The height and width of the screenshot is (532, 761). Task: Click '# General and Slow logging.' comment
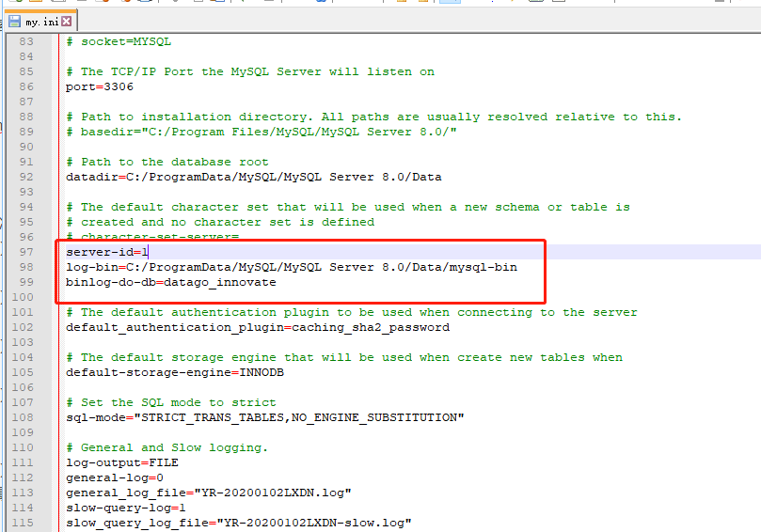(x=166, y=447)
